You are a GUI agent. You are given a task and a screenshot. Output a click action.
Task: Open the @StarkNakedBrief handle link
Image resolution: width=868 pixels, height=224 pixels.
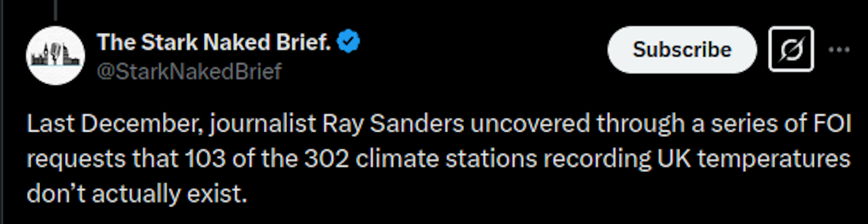(189, 72)
